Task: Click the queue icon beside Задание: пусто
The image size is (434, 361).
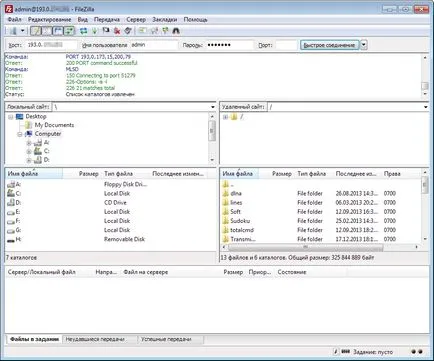Action: [x=346, y=352]
